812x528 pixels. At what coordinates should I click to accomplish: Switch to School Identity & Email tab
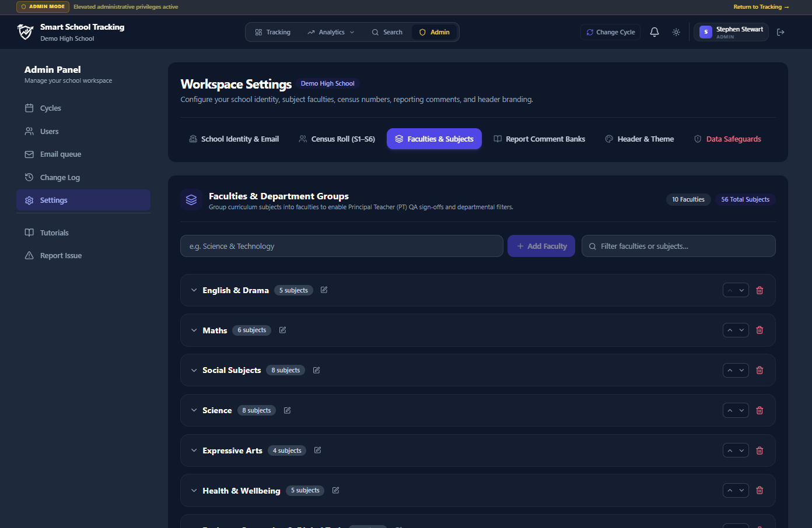coord(234,139)
